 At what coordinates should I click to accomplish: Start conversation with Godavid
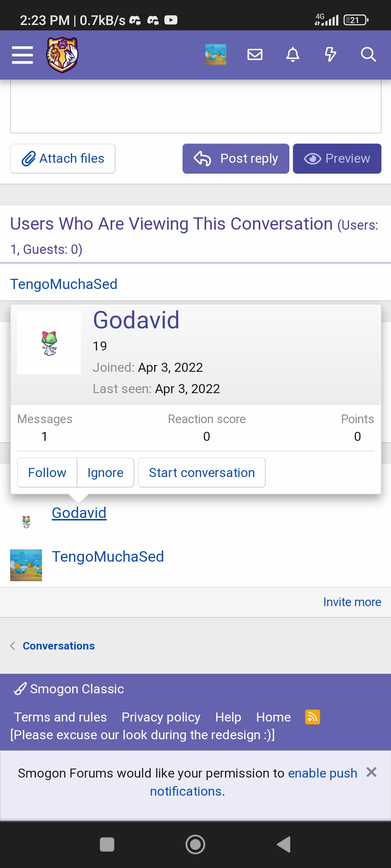[202, 473]
